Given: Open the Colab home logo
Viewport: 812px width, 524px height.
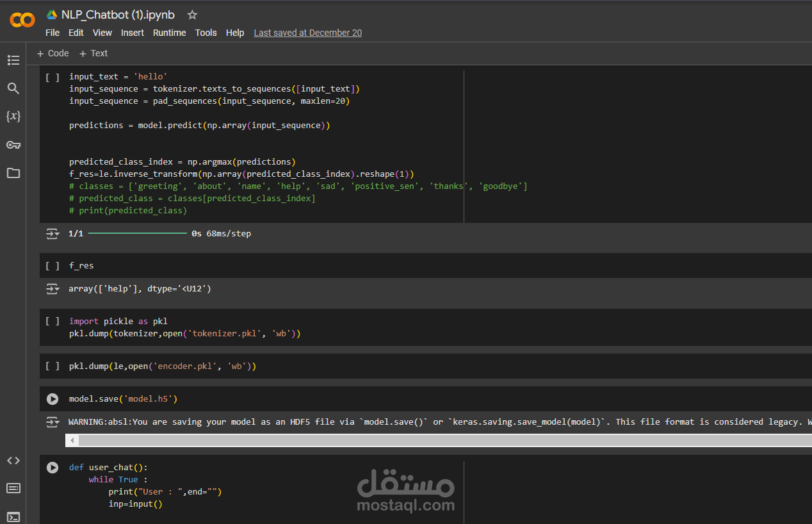Looking at the screenshot, I should point(22,20).
